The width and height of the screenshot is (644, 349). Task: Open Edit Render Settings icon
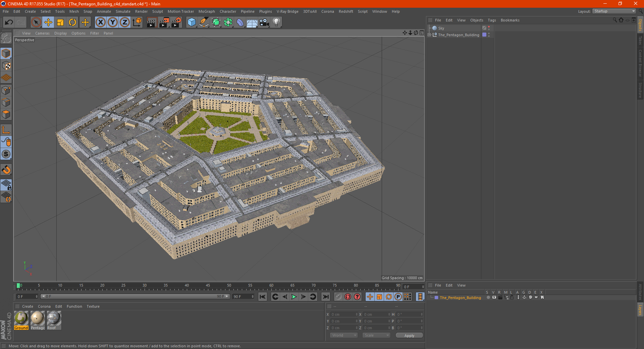pyautogui.click(x=176, y=22)
